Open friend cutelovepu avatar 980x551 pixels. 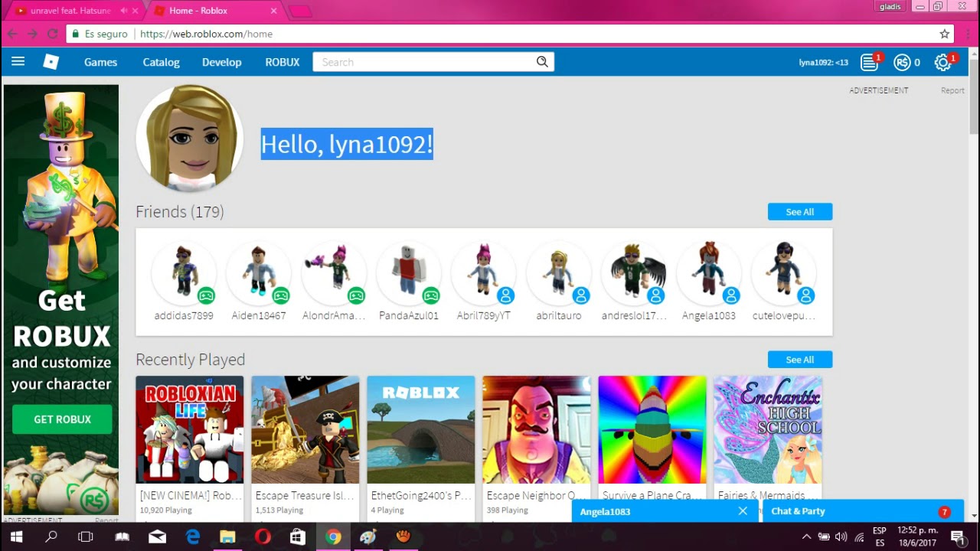[784, 273]
